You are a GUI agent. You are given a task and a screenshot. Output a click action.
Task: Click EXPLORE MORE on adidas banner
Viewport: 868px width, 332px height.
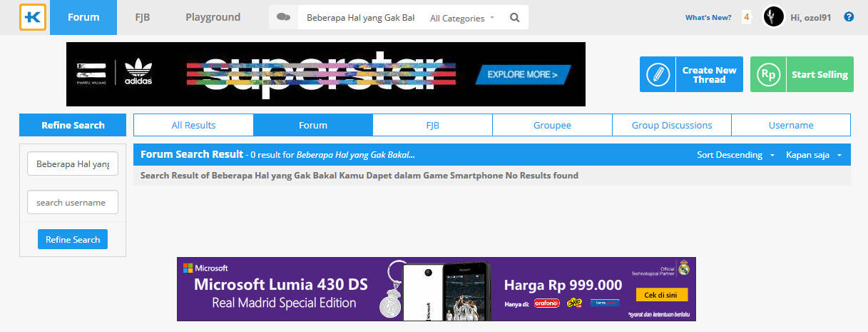[x=524, y=74]
